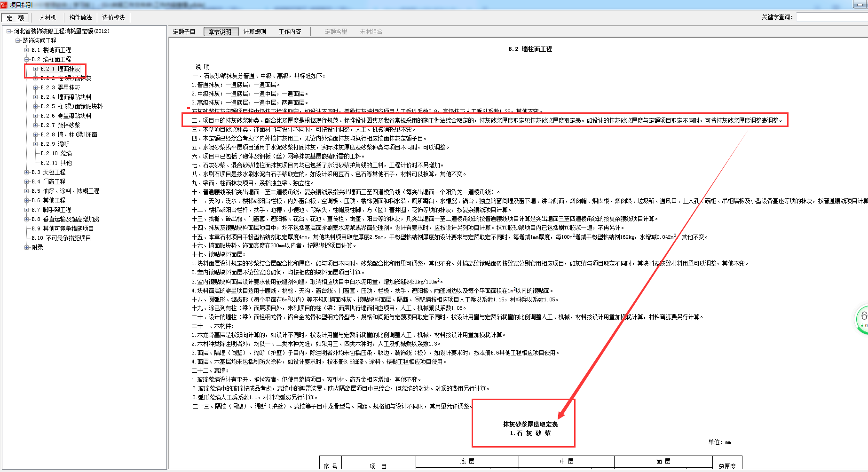This screenshot has height=472, width=868.
Task: Select B.8 垂直运输及超高增加费 tree item
Action: click(x=65, y=219)
